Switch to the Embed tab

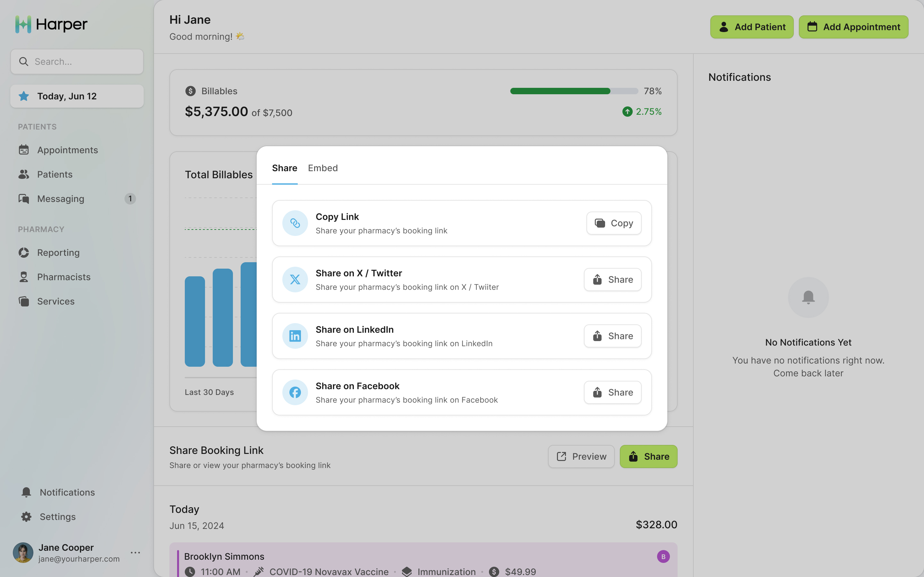pyautogui.click(x=323, y=168)
